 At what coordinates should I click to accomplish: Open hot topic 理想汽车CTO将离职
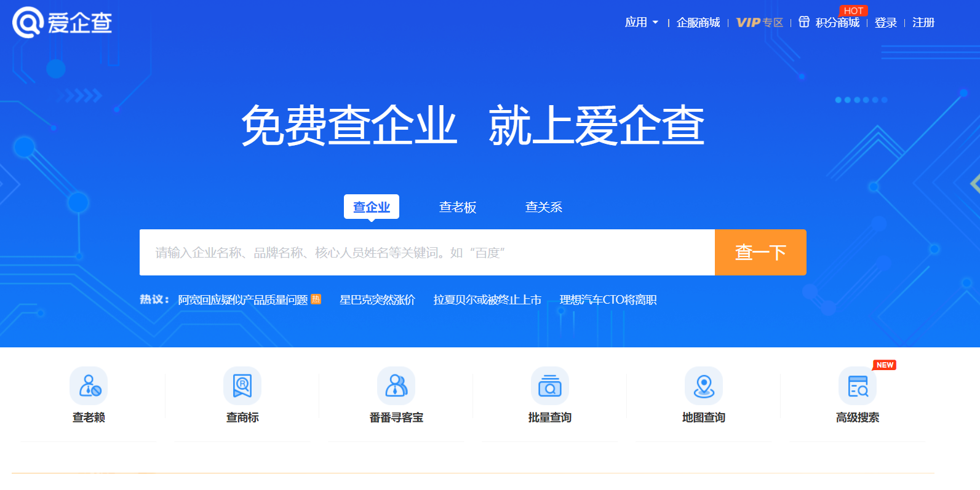click(608, 300)
